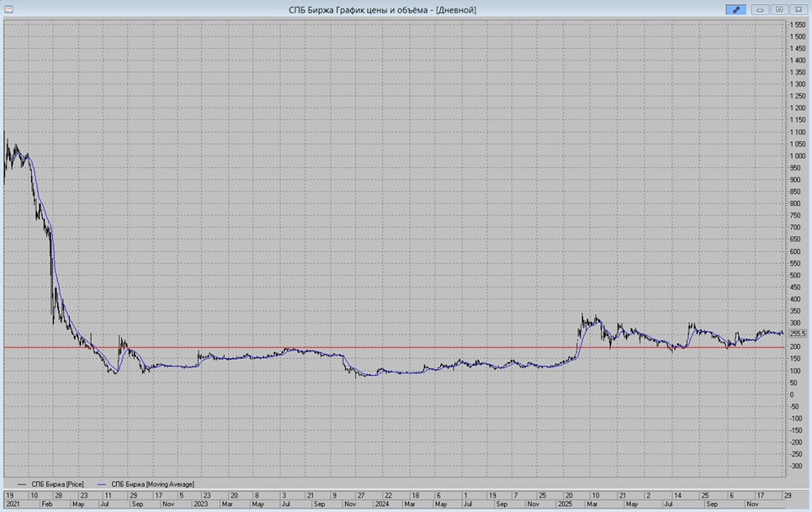Image resolution: width=812 pixels, height=512 pixels.
Task: Click the current price label 255,5
Action: pyautogui.click(x=797, y=334)
